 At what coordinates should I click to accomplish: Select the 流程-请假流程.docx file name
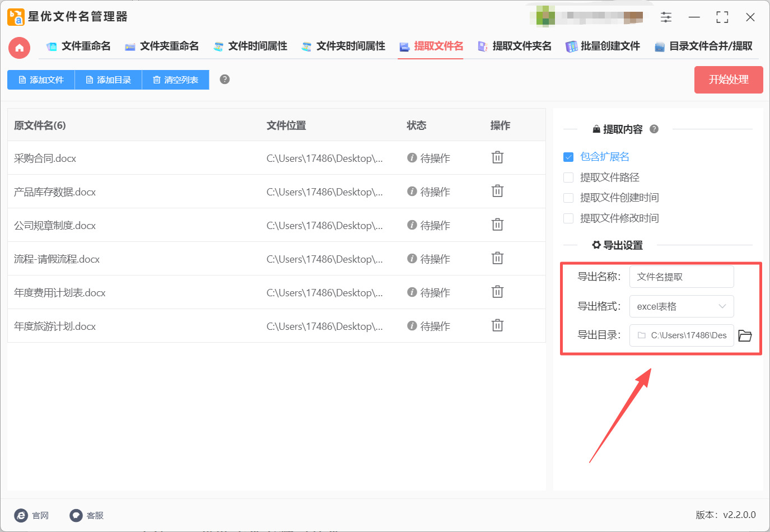[57, 259]
